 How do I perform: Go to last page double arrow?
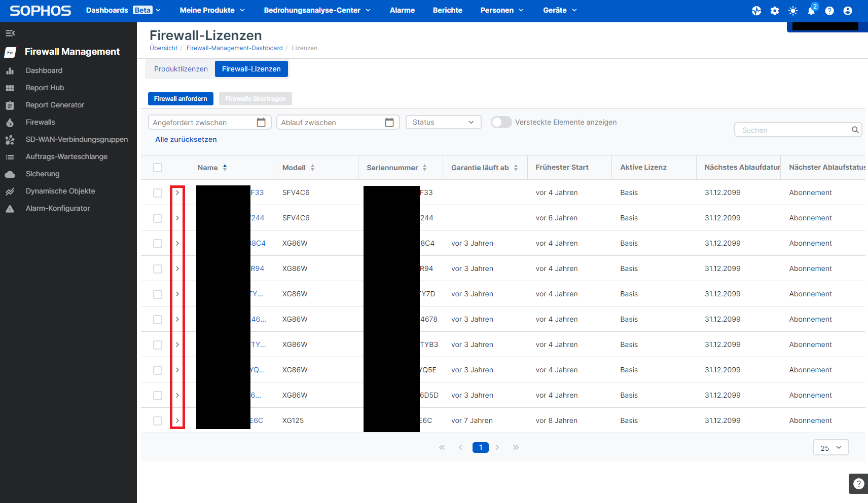coord(516,447)
